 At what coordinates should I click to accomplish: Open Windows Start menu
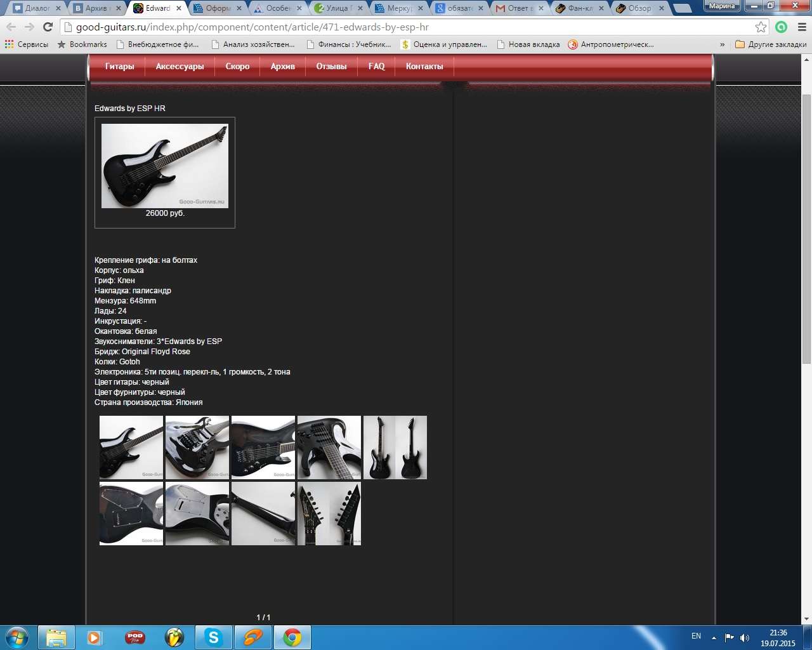pos(17,637)
